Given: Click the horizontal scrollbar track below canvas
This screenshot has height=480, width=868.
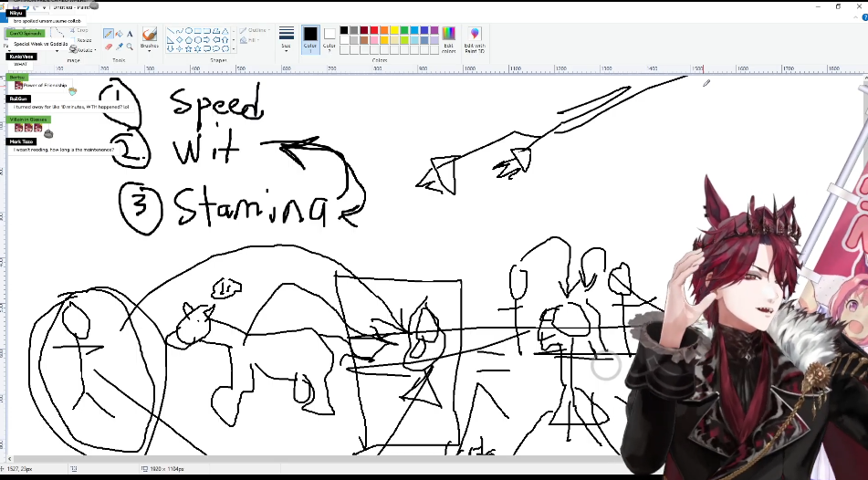Looking at the screenshot, I should pos(316,459).
